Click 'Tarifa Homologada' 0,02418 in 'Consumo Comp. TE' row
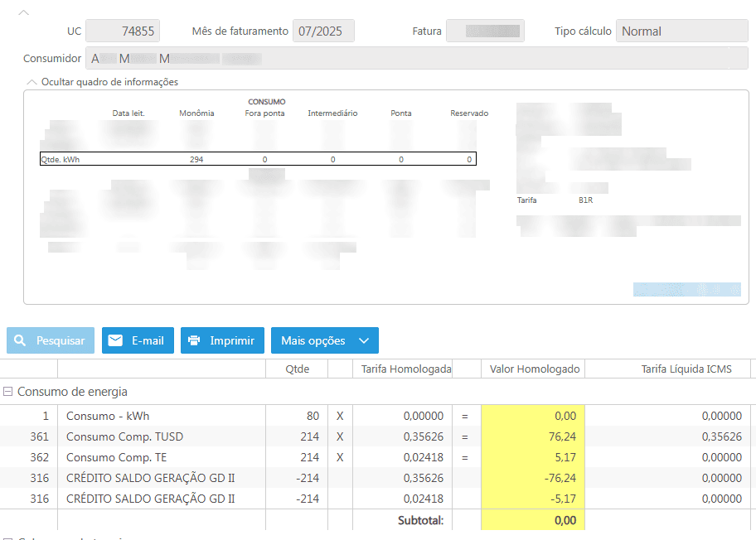 (424, 457)
